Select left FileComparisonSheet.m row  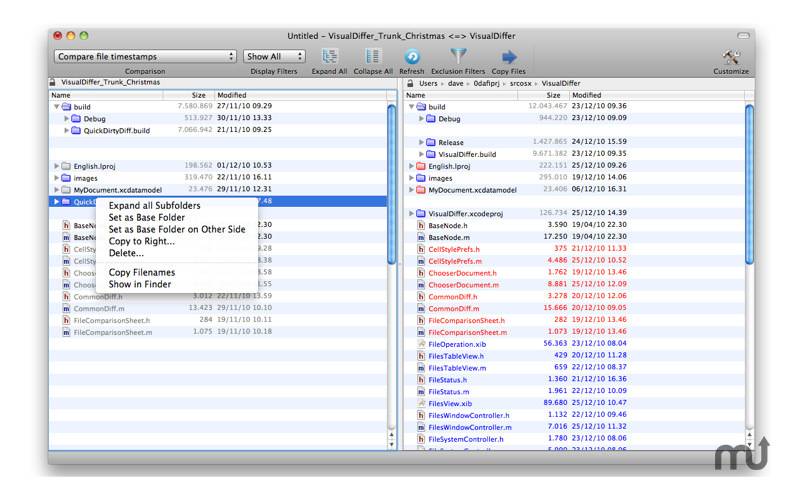(218, 332)
